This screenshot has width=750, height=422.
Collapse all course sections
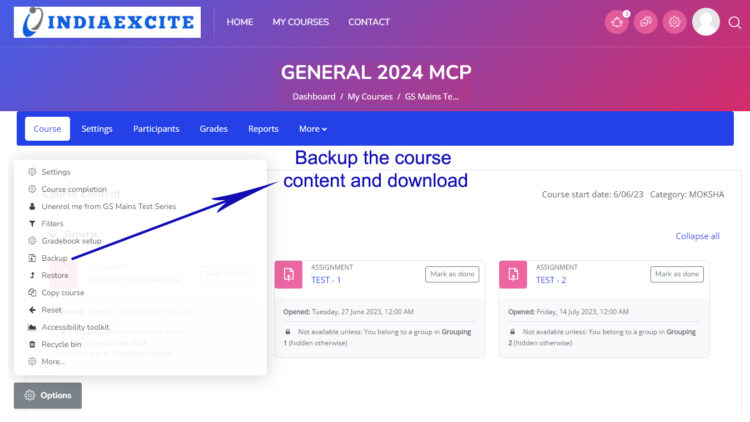[697, 236]
